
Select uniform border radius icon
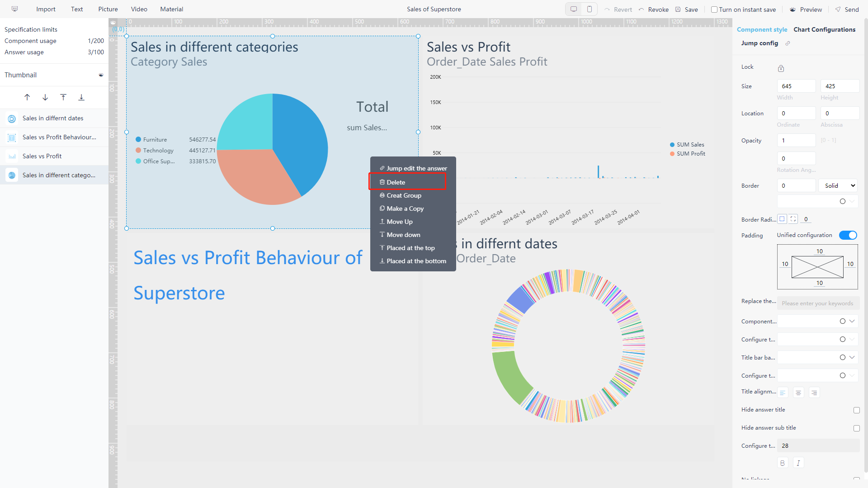click(782, 219)
